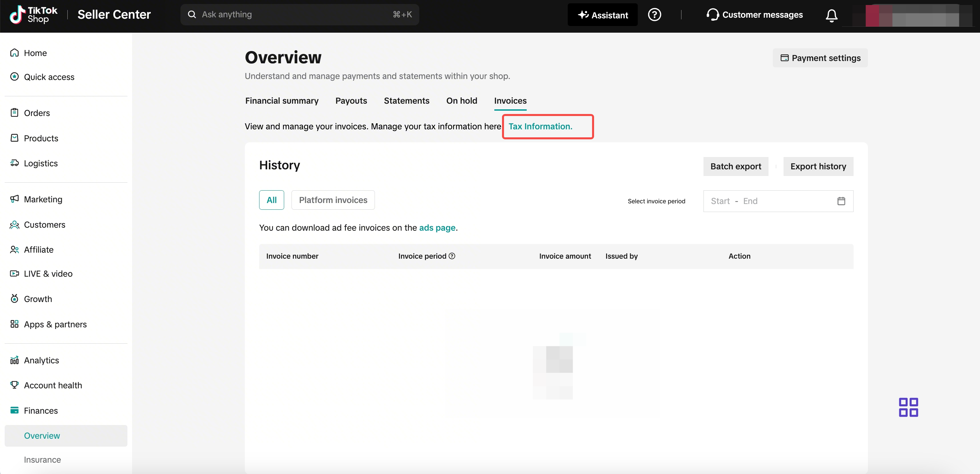Click the Invoice period info icon

452,256
